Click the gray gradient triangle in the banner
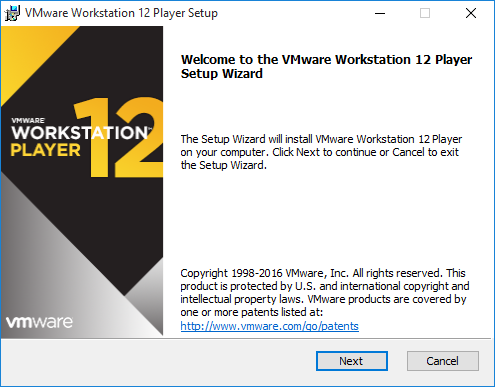This screenshot has height=387, width=495. click(50, 267)
